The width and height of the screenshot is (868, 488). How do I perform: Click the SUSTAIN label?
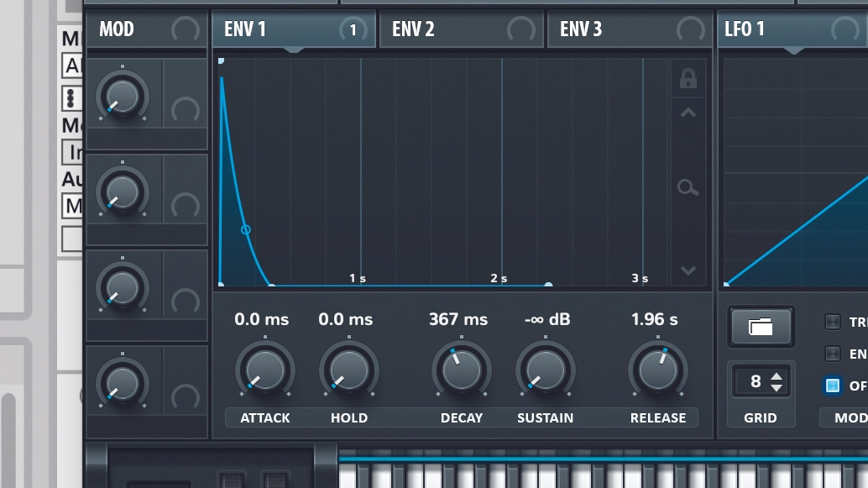[x=546, y=418]
